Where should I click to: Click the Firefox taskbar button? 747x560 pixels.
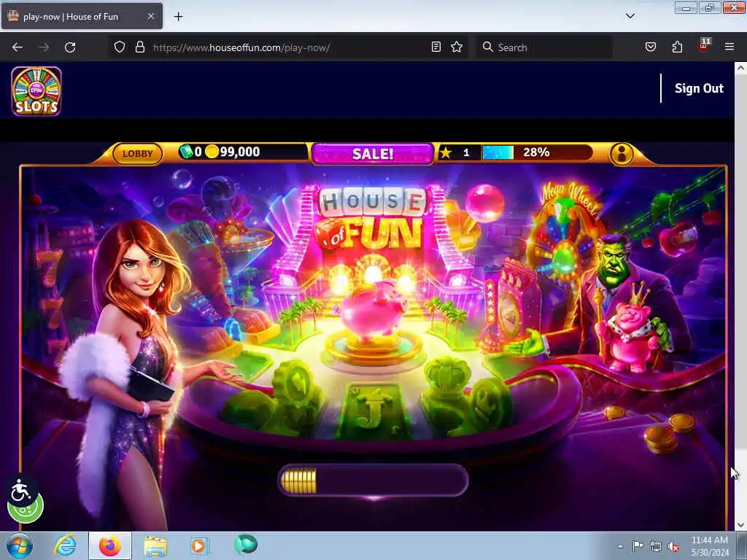pyautogui.click(x=110, y=545)
